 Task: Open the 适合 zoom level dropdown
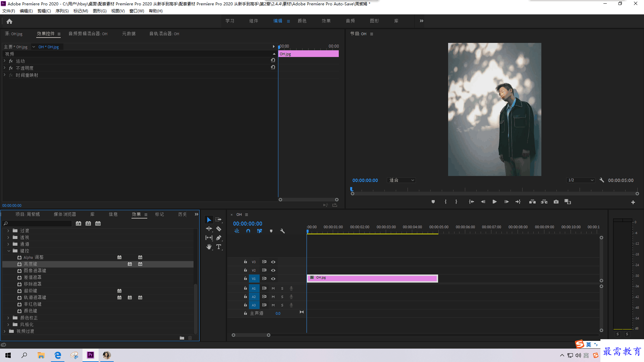pos(401,180)
